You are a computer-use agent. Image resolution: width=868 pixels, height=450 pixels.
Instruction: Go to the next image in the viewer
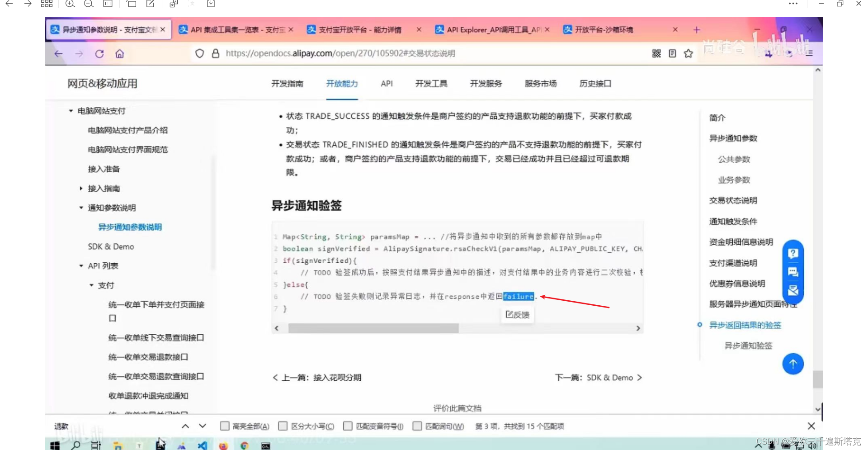[x=28, y=4]
